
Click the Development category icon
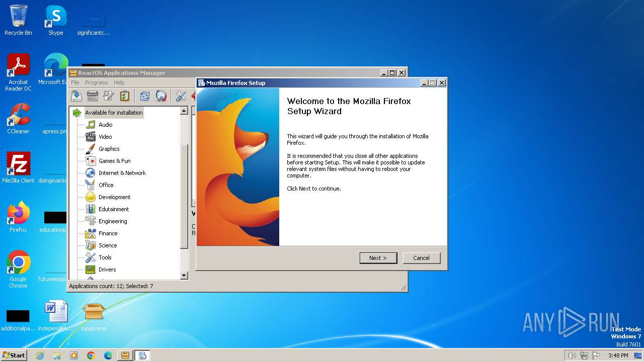91,197
